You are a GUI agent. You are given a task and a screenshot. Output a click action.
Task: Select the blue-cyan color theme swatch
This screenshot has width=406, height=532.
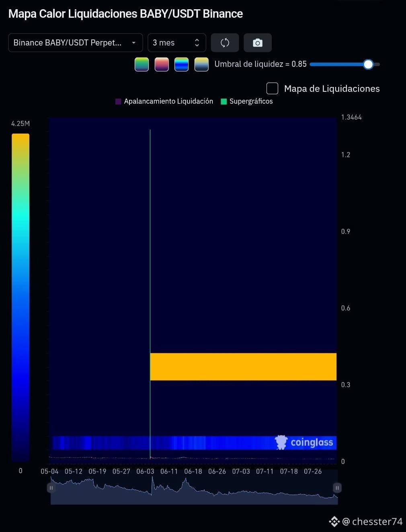[x=182, y=64]
